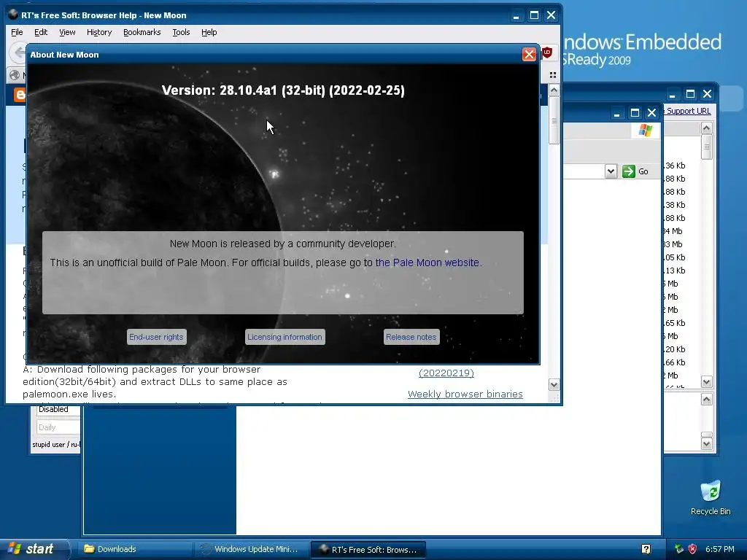The width and height of the screenshot is (747, 560).
Task: Click file list scrollbar down arrow
Action: click(706, 382)
